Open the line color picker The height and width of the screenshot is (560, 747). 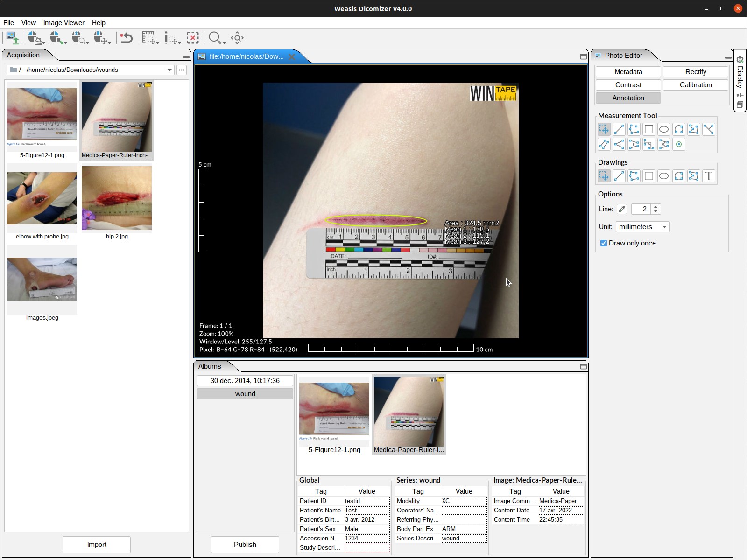pyautogui.click(x=621, y=209)
